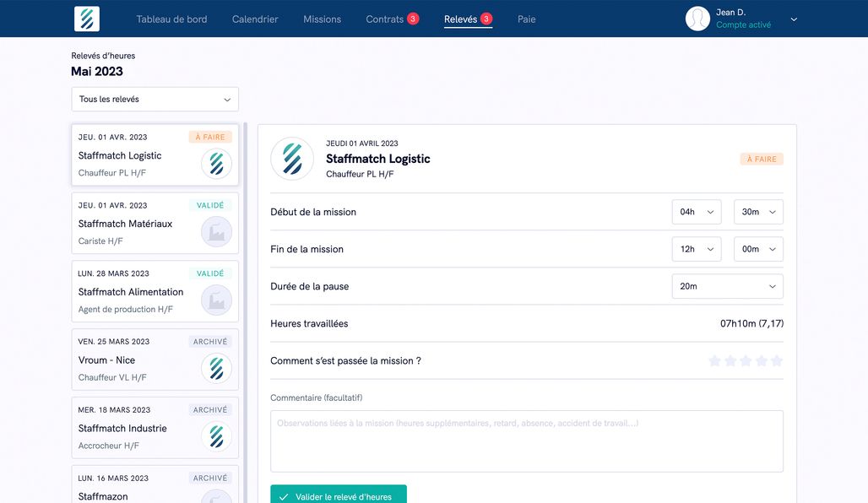Open mission start hour dropdown 04h
Screen dimensions: 868x503
696,212
